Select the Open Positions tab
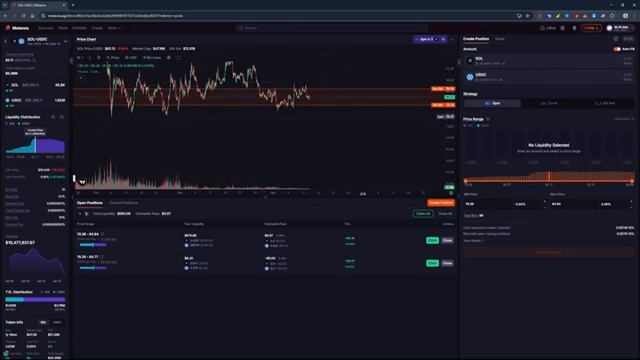The width and height of the screenshot is (640, 360). [x=90, y=203]
